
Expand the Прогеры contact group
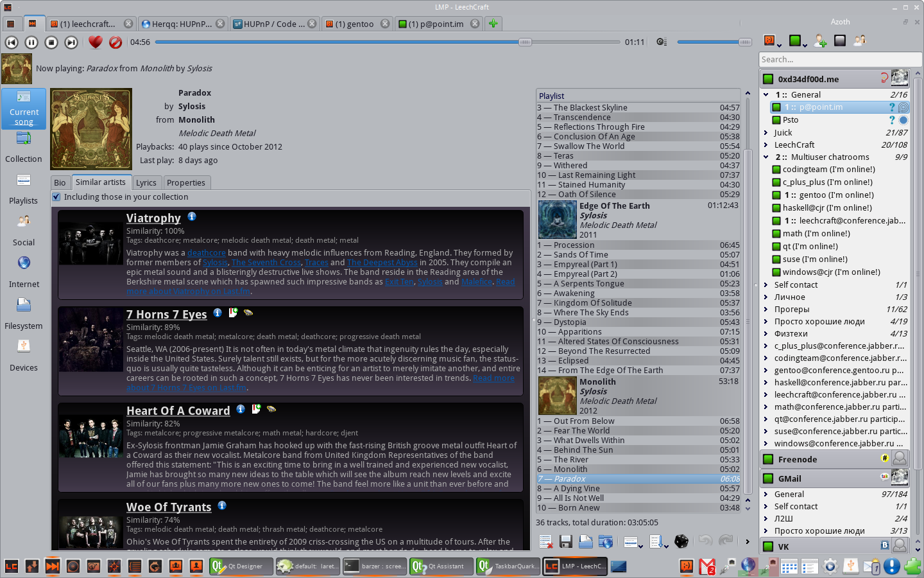(766, 309)
